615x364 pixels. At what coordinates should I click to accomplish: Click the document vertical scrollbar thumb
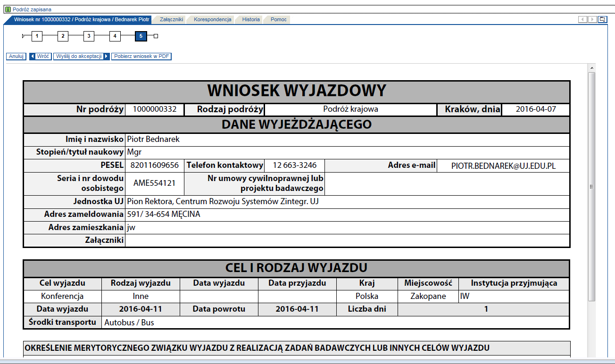[x=591, y=187]
